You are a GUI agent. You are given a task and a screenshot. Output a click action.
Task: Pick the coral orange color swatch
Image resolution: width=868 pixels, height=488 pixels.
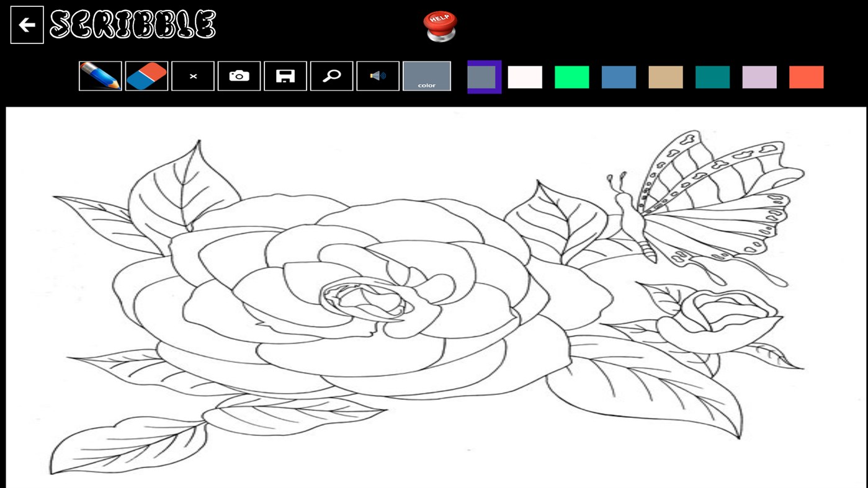coord(806,77)
